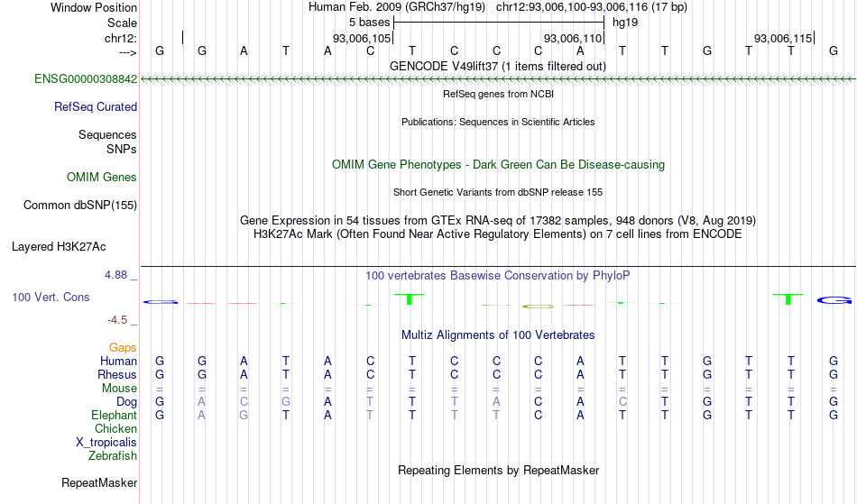Screen dimensions: 857x504
Task: Select the RepeatMasker track label
Action: pyautogui.click(x=99, y=482)
